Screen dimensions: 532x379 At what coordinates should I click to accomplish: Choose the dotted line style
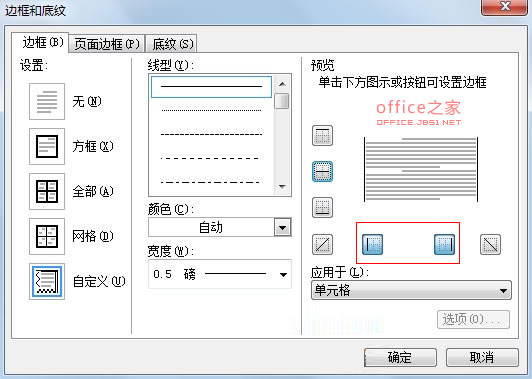coord(211,110)
